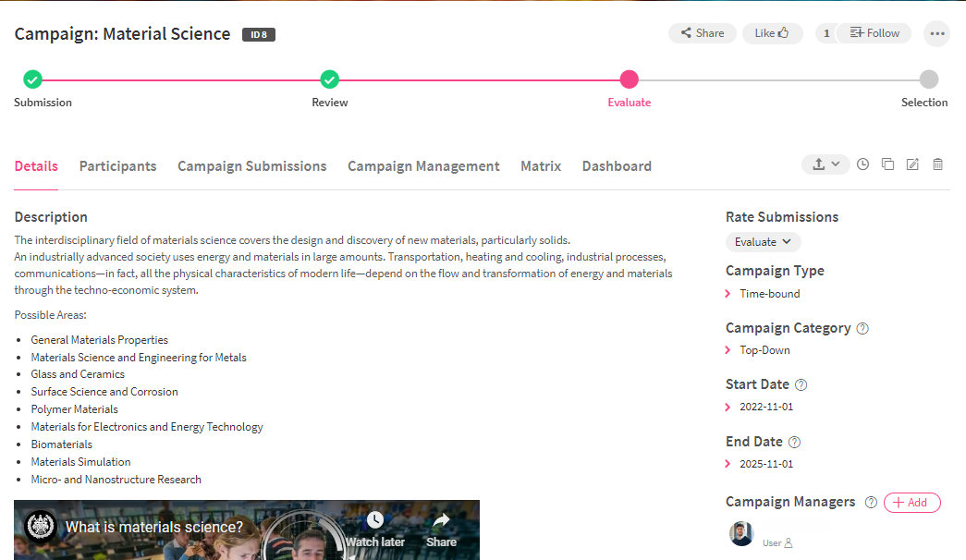Image resolution: width=966 pixels, height=560 pixels.
Task: Open history clock icon
Action: click(x=863, y=164)
